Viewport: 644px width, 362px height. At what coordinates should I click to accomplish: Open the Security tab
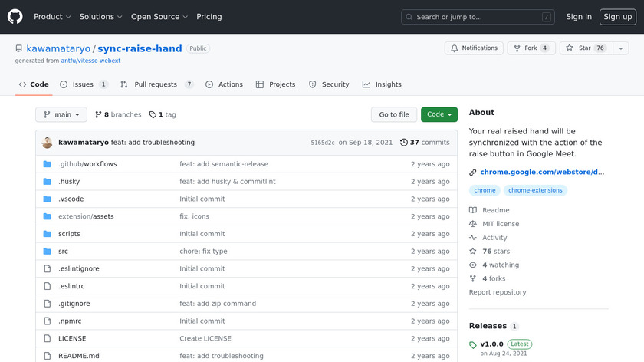pyautogui.click(x=329, y=84)
